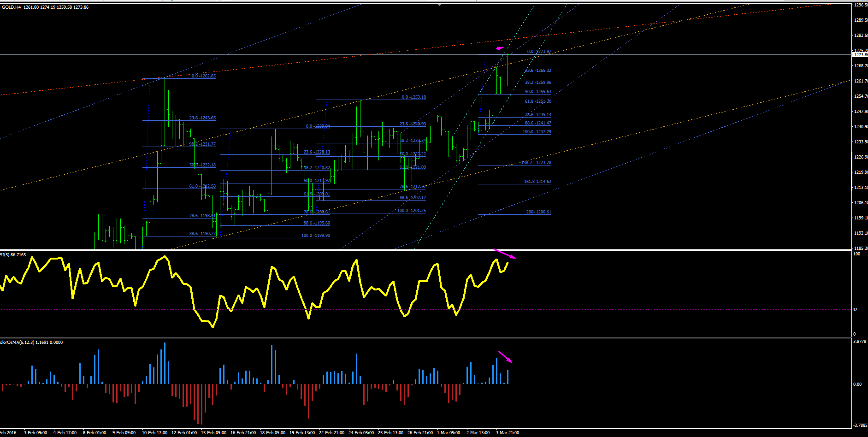Click the 26 Feb 21:00 time axis label
The image size is (868, 437).
(420, 433)
